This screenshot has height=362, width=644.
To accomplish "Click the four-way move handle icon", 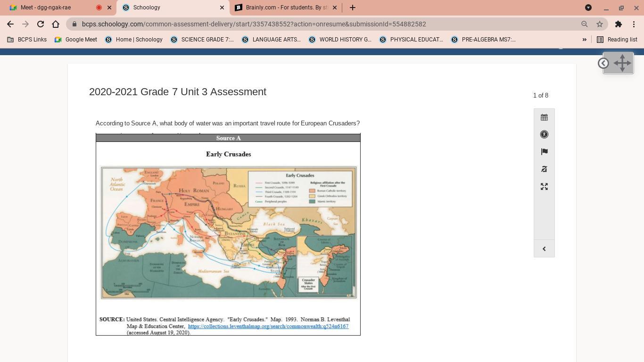I will click(x=622, y=63).
